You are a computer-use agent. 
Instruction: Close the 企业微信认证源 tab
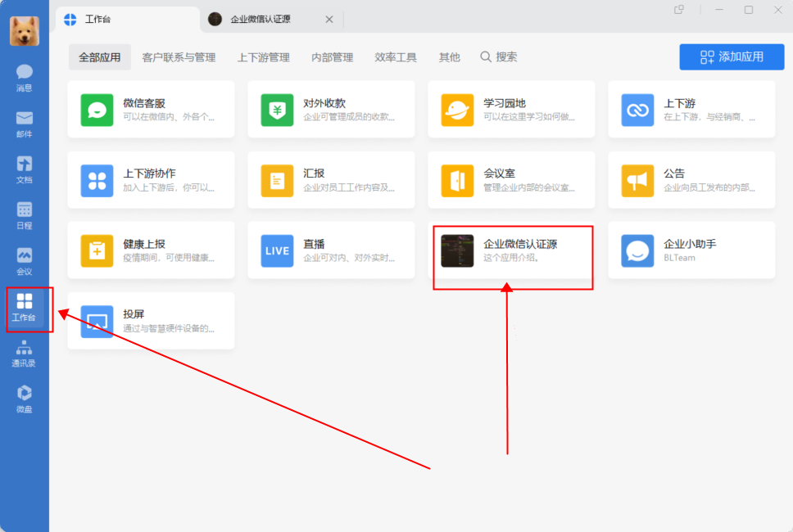[329, 19]
